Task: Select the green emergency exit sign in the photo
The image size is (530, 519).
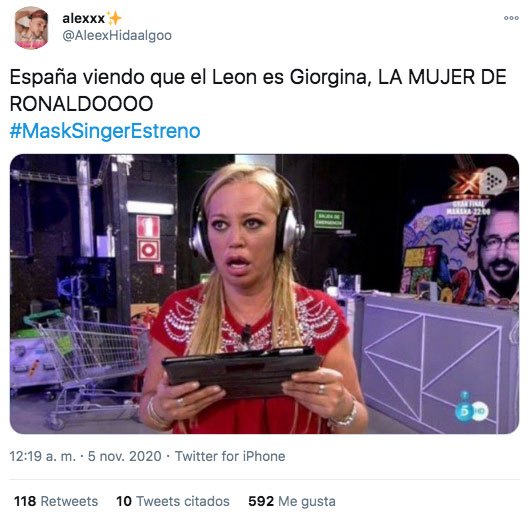Action: 329,219
